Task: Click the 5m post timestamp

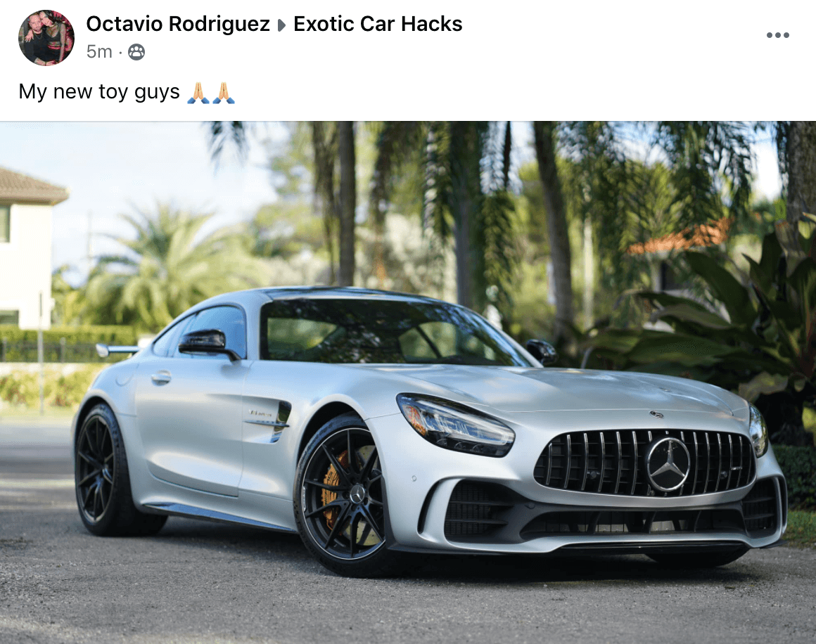Action: coord(99,51)
